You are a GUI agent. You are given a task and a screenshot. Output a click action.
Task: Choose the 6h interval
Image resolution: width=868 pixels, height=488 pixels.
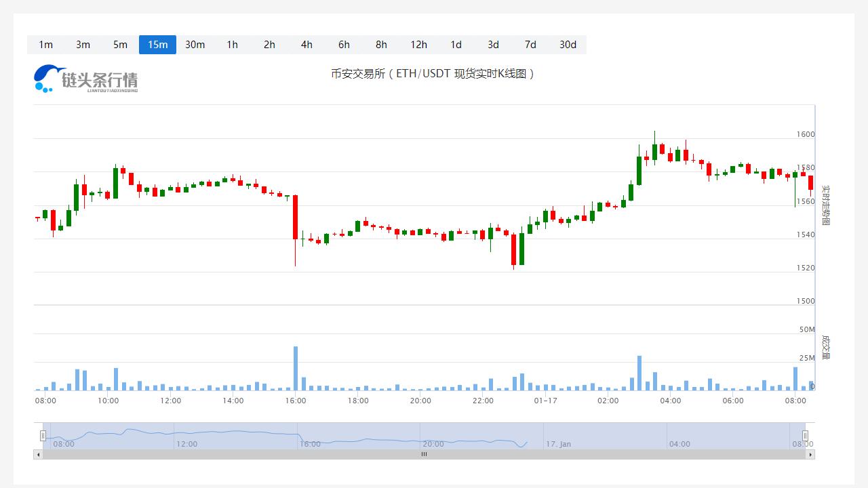(344, 45)
